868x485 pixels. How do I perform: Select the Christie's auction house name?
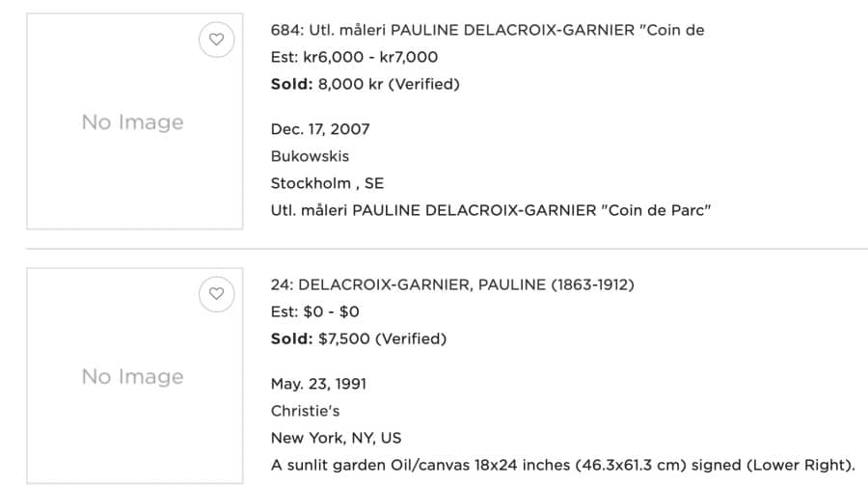pos(305,411)
